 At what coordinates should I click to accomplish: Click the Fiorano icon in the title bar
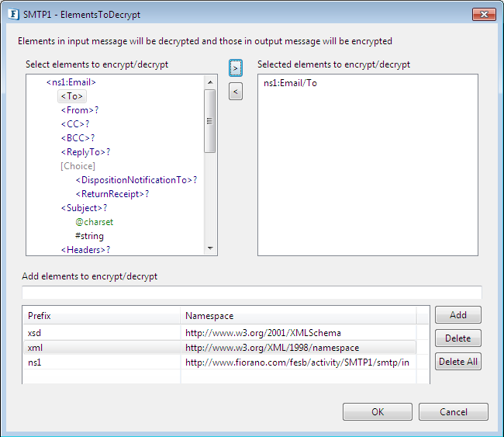click(x=13, y=15)
